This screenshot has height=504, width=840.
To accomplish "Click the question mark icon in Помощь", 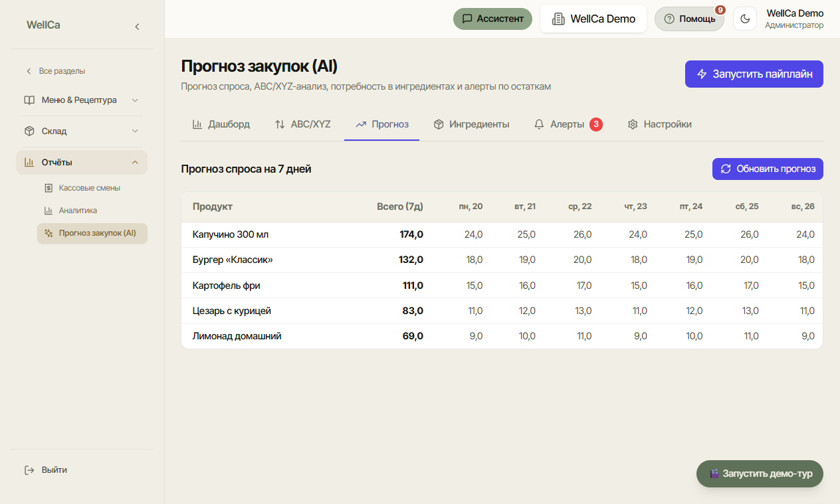I will (x=669, y=19).
